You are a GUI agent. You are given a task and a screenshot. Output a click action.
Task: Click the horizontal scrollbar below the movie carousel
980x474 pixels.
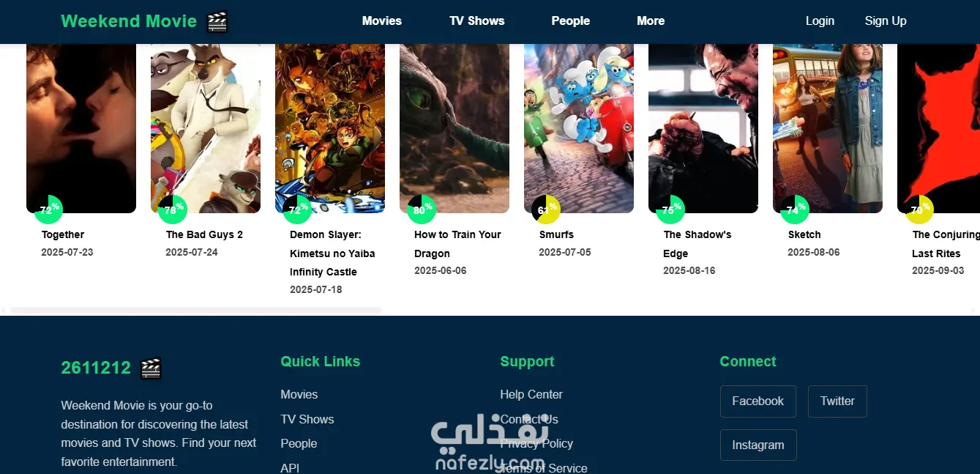(x=195, y=311)
